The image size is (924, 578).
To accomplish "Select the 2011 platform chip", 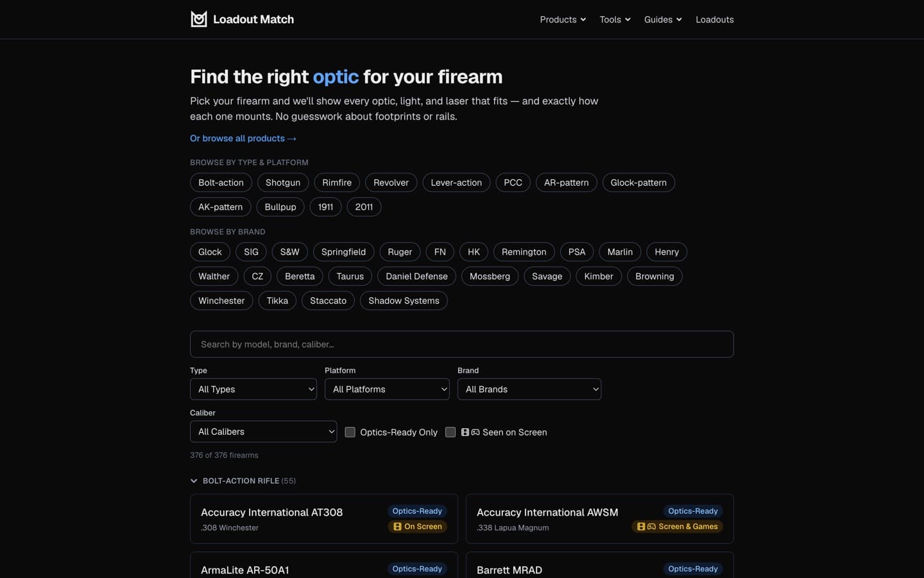I will click(364, 207).
